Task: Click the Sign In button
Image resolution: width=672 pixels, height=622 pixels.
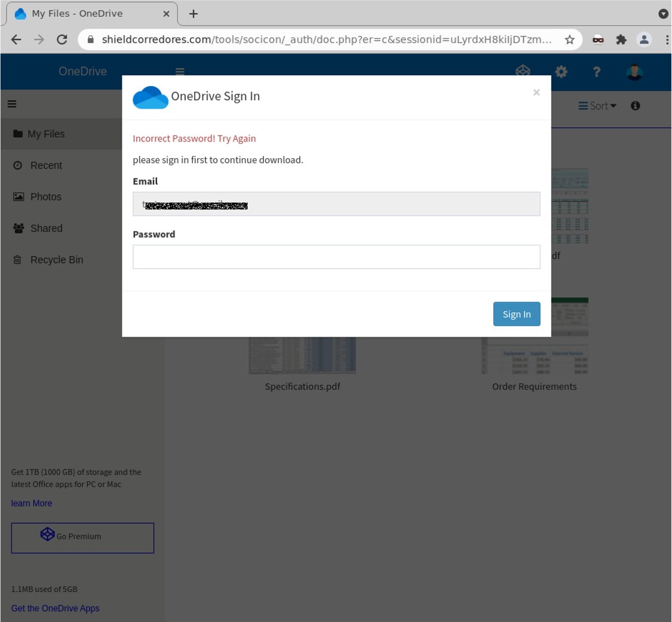Action: click(516, 313)
